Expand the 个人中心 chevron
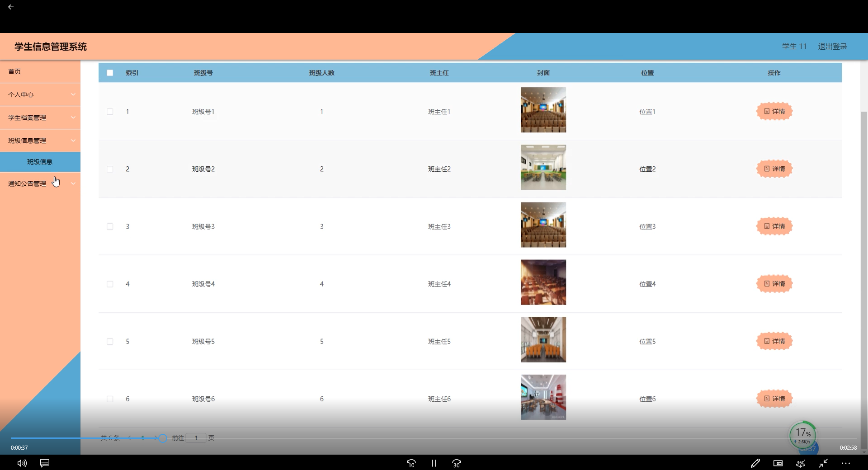This screenshot has height=470, width=868. click(73, 94)
